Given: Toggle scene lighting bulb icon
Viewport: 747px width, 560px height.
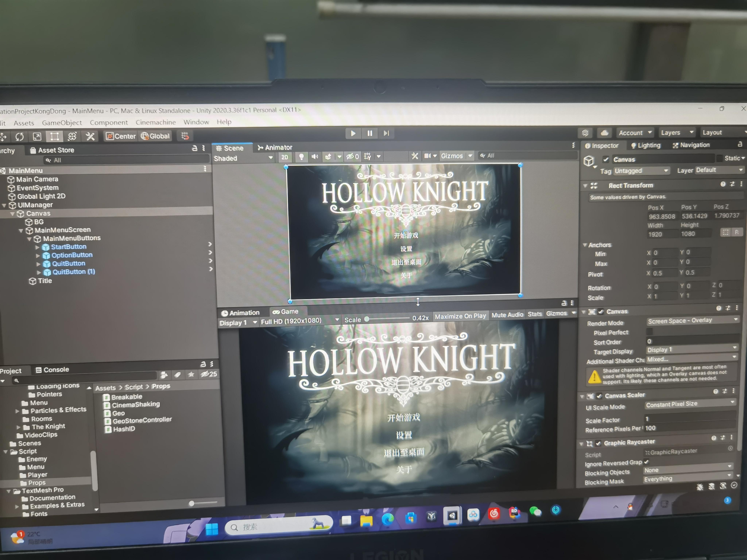Looking at the screenshot, I should pyautogui.click(x=301, y=157).
